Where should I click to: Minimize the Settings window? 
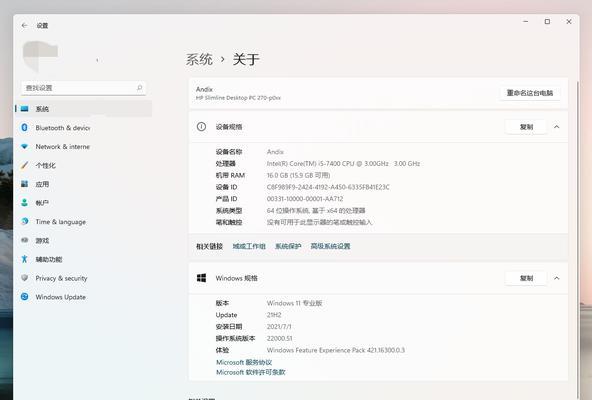pos(526,22)
